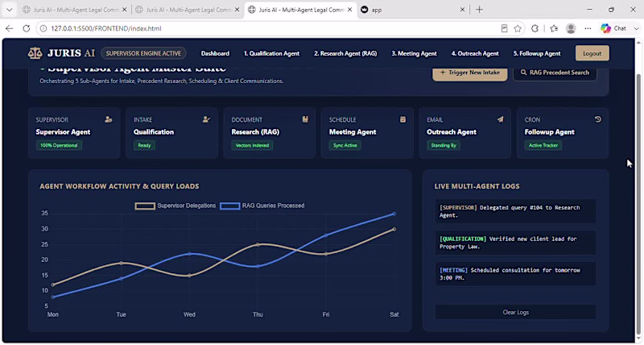The image size is (644, 345).
Task: Switch to the 'app' browser tab
Action: (x=413, y=10)
